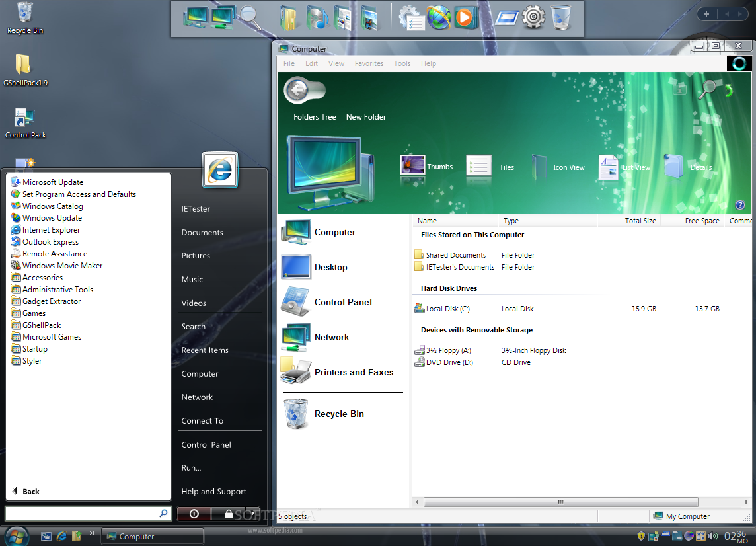This screenshot has width=756, height=546.
Task: Open the magnifier search icon in top dock
Action: click(x=250, y=19)
